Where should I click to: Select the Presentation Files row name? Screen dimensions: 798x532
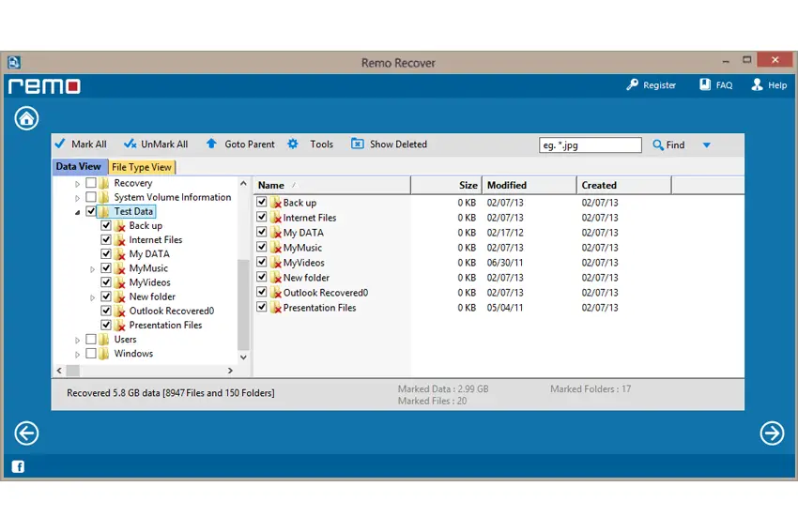pos(319,308)
